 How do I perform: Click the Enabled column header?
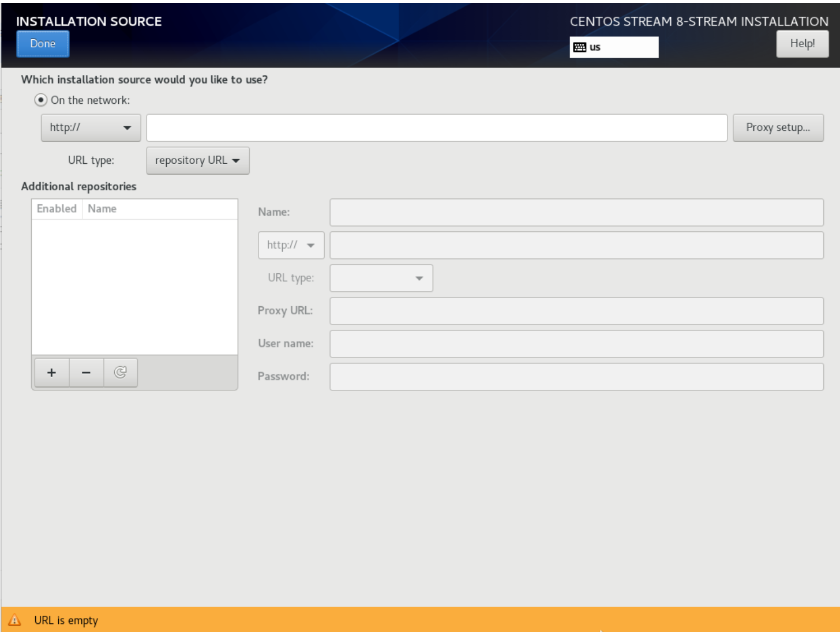[x=57, y=209]
